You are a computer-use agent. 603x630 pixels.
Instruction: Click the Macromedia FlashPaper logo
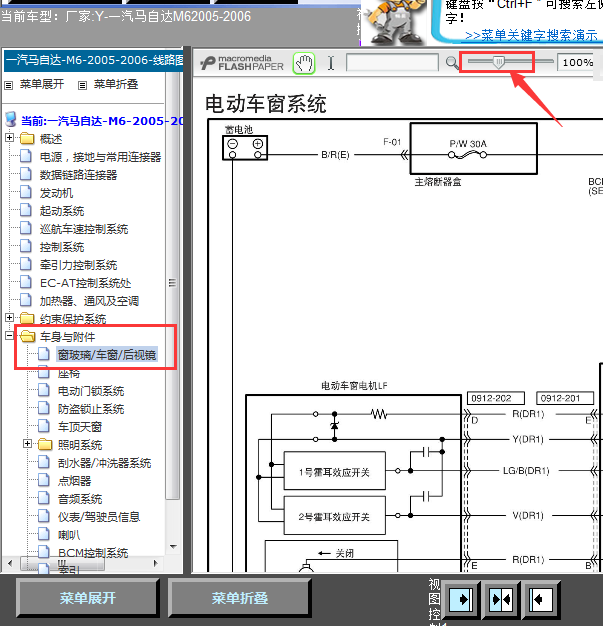[x=242, y=63]
